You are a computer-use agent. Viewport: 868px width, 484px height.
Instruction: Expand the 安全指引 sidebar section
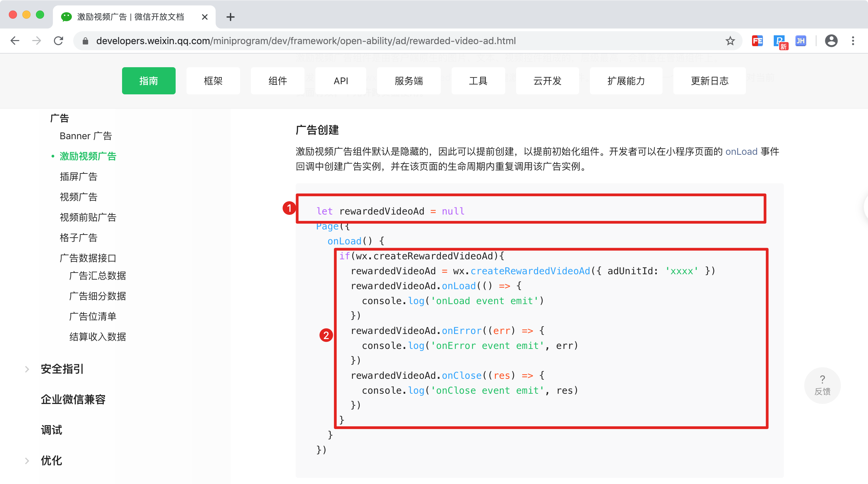pos(62,369)
